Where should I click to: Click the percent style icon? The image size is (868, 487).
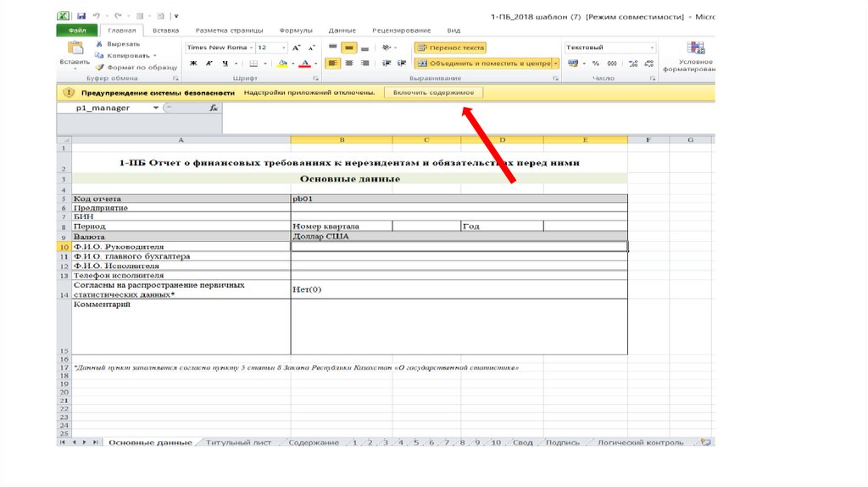[596, 64]
